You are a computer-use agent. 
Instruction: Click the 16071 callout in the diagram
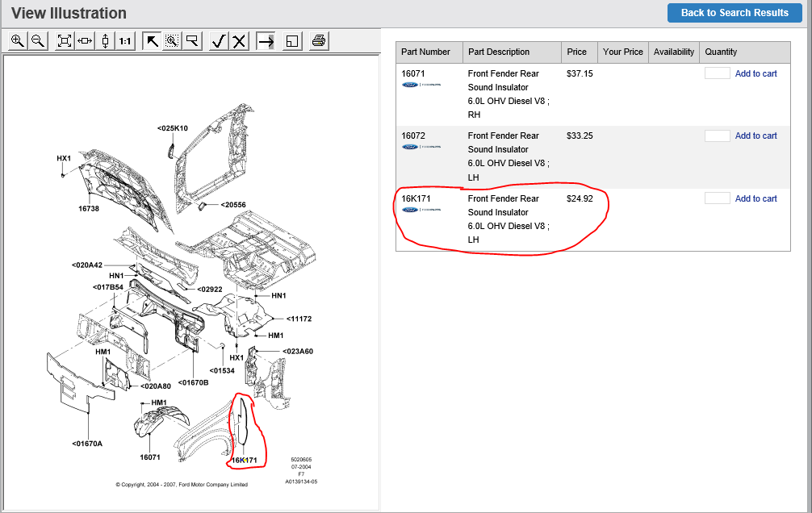pyautogui.click(x=150, y=457)
